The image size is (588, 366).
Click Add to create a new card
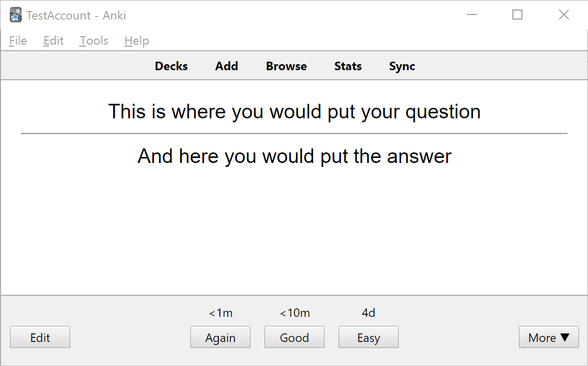point(226,66)
